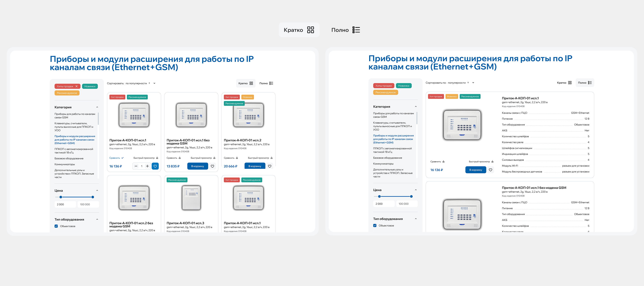Toggle Сравнить on right catalog 16 136 ₽ card
Viewport: 644px width, 286px height.
click(438, 162)
